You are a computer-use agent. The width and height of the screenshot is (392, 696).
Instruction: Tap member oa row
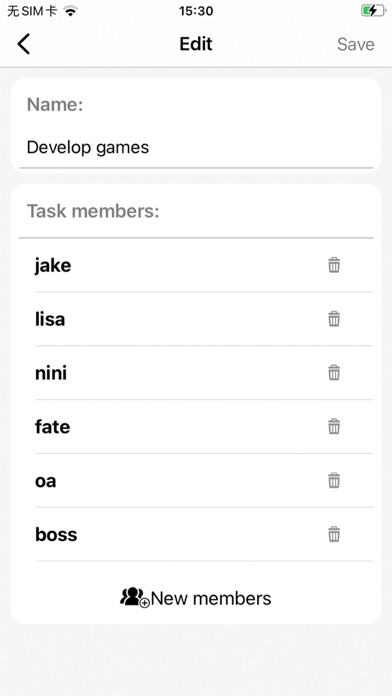pyautogui.click(x=204, y=480)
